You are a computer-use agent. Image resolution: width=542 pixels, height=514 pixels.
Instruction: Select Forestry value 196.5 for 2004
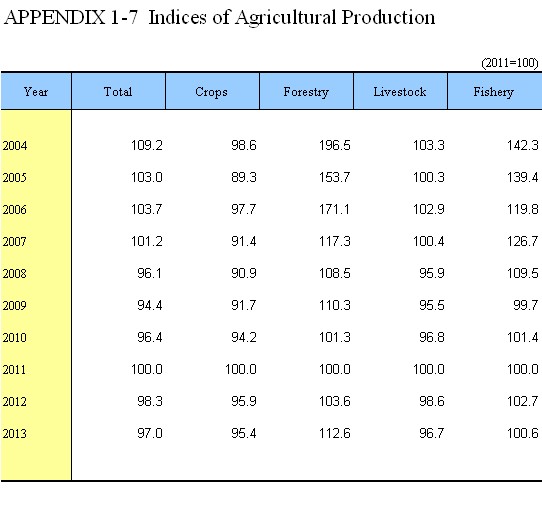tap(335, 145)
